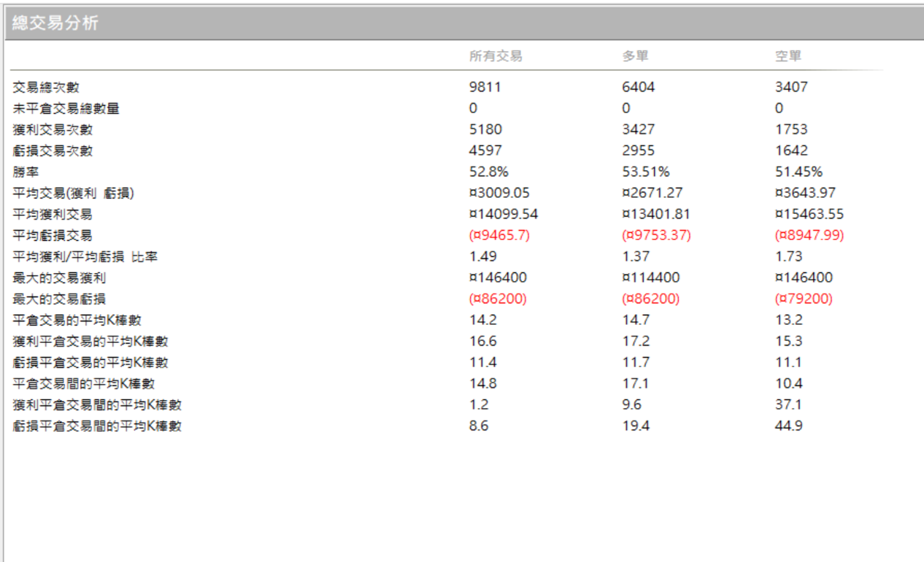
Task: Click the red (¤8947.99) loss value
Action: [x=809, y=236]
